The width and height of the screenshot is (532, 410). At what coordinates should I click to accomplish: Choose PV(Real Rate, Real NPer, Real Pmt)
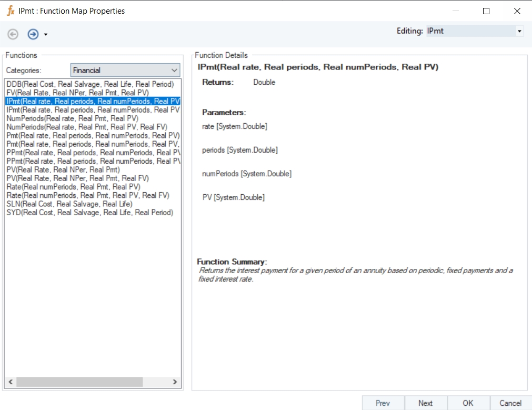click(63, 169)
